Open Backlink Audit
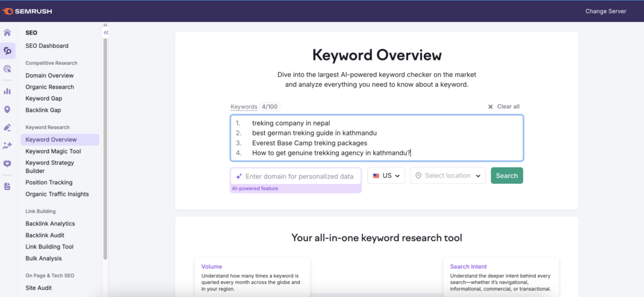 point(45,235)
